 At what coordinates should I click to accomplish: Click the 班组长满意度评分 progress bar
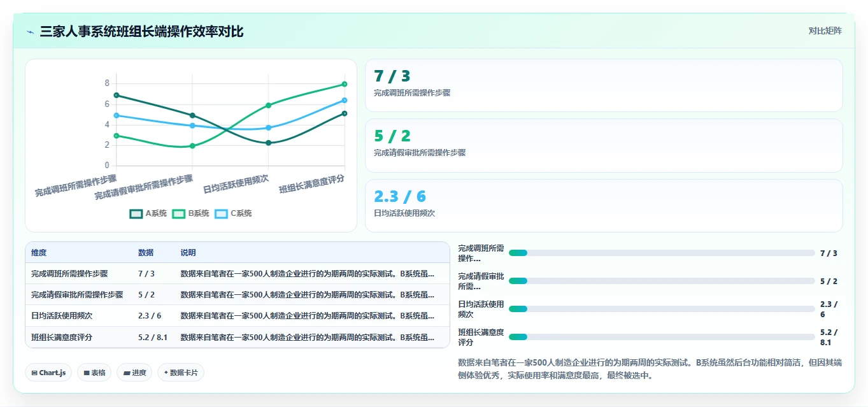point(662,337)
